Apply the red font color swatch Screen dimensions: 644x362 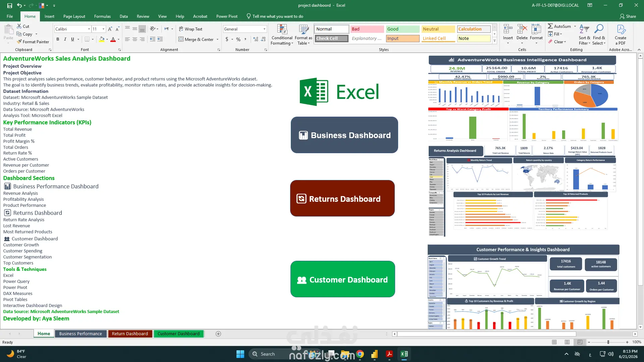click(x=113, y=39)
